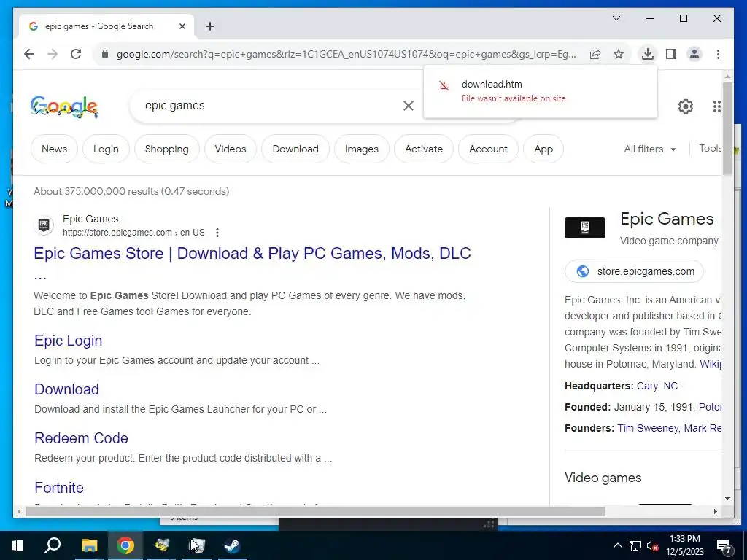The image size is (747, 560).
Task: Click the forward navigation arrow
Action: click(53, 54)
